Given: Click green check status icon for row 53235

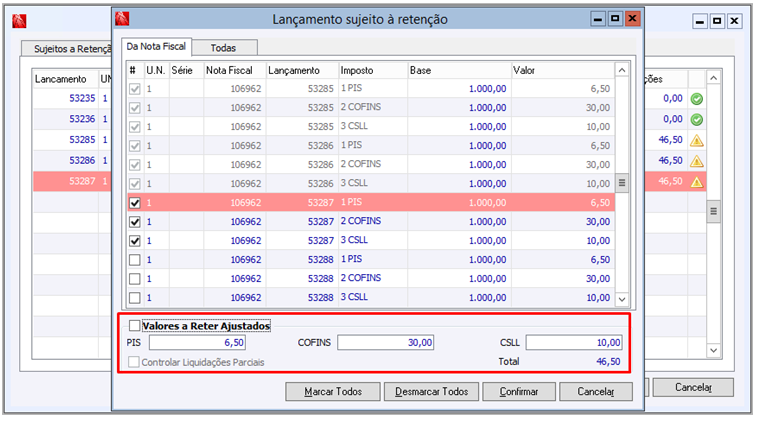Looking at the screenshot, I should [696, 99].
